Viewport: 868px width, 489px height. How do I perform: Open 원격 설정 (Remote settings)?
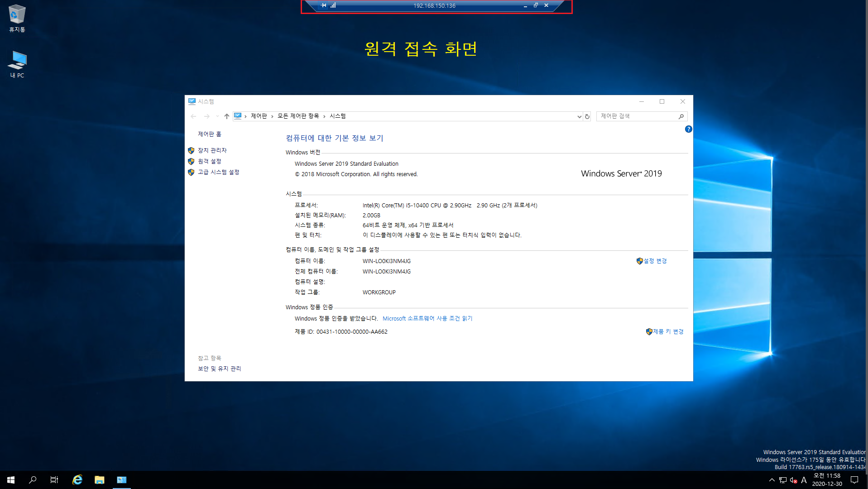click(x=209, y=161)
